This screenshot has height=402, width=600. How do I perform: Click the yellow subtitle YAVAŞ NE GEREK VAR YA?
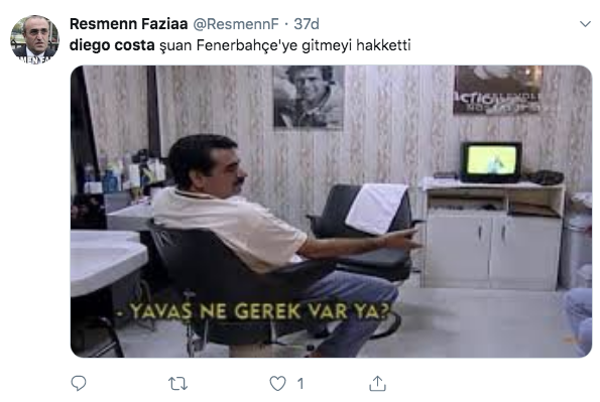point(253,311)
